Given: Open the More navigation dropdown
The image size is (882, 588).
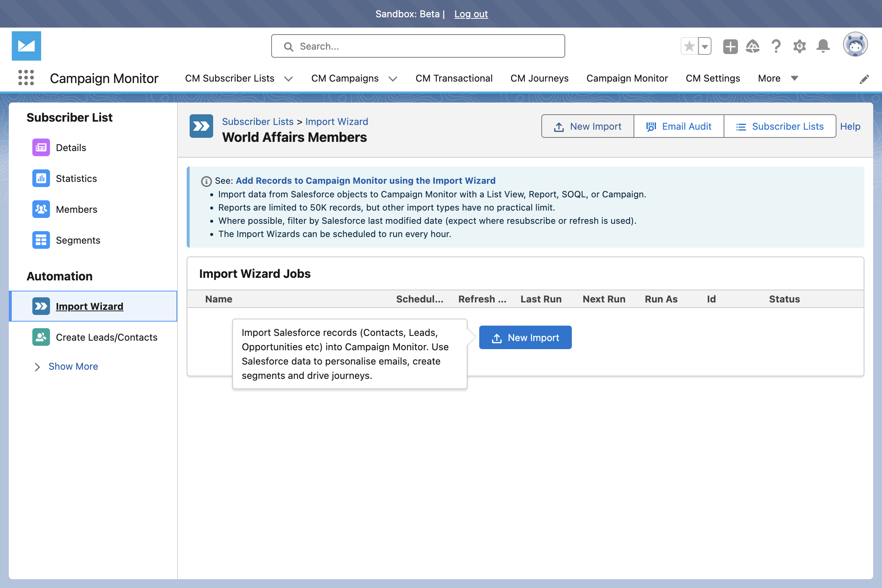Looking at the screenshot, I should click(778, 78).
